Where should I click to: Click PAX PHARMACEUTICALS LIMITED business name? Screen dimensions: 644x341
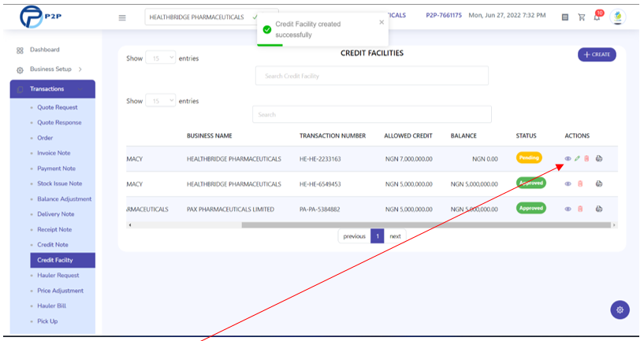click(x=230, y=209)
